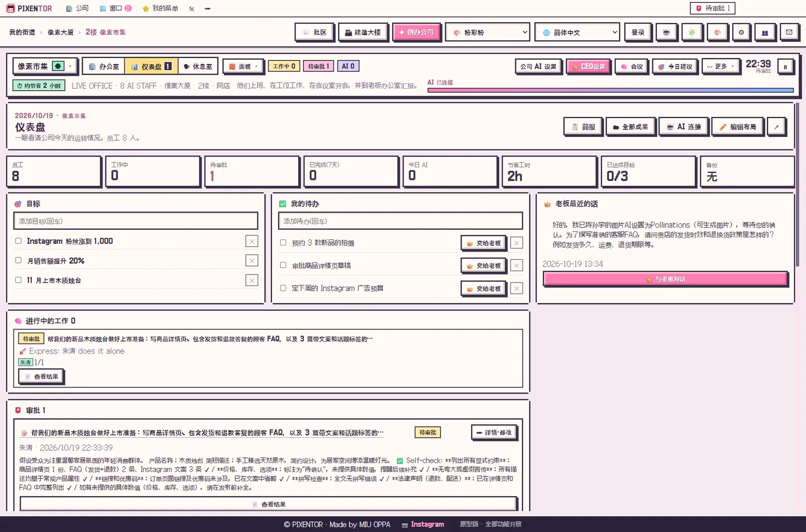This screenshot has width=806, height=532.
Task: Click the expand arrow icon next to 编辑布局
Action: [x=776, y=127]
